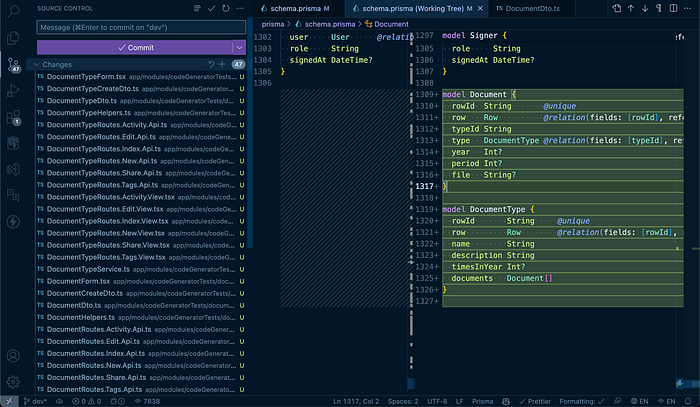The height and width of the screenshot is (407, 700).
Task: Click the diff overview ruler between editors
Action: pyautogui.click(x=411, y=213)
